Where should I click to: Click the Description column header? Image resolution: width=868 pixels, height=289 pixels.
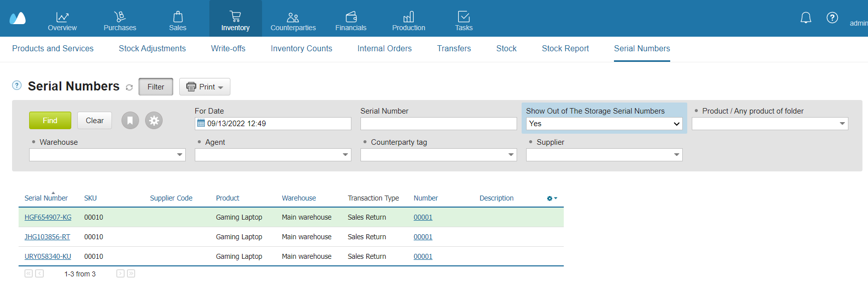point(497,198)
